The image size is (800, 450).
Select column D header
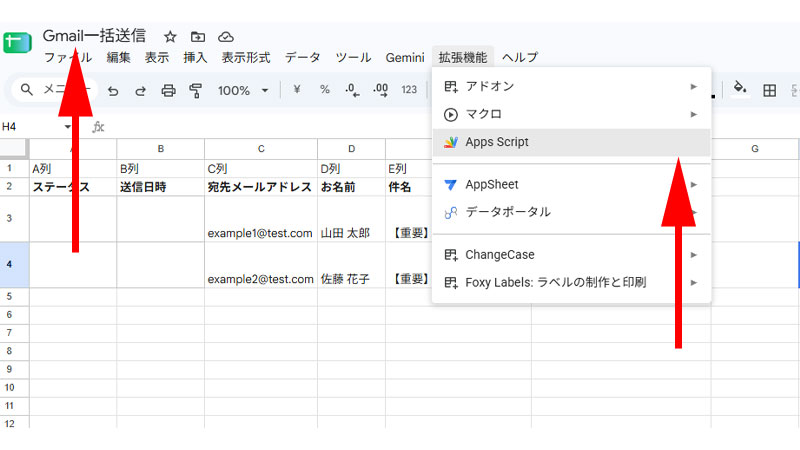coord(352,149)
